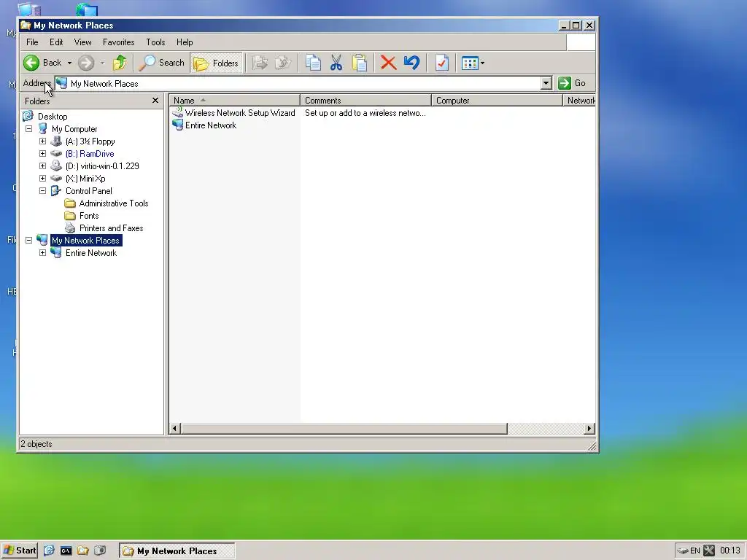The image size is (747, 560).
Task: Open the Edit menu
Action: pyautogui.click(x=56, y=42)
